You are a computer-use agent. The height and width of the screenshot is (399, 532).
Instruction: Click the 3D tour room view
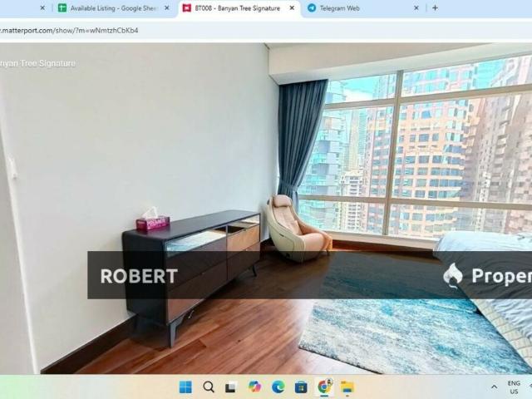pyautogui.click(x=266, y=209)
